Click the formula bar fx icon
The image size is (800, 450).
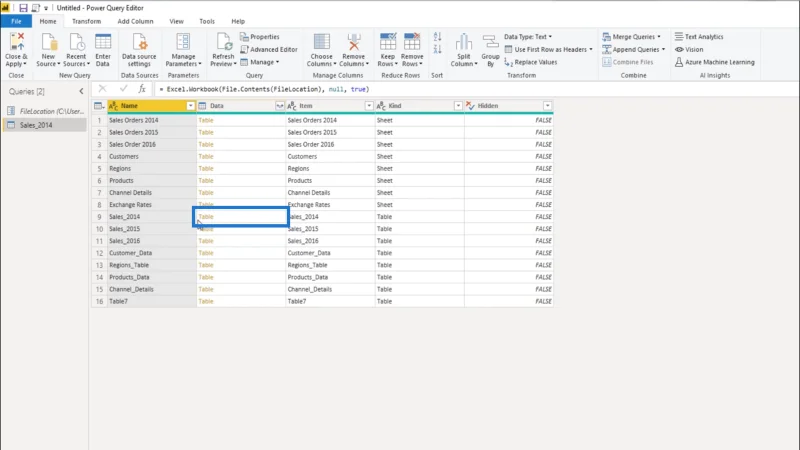point(142,89)
